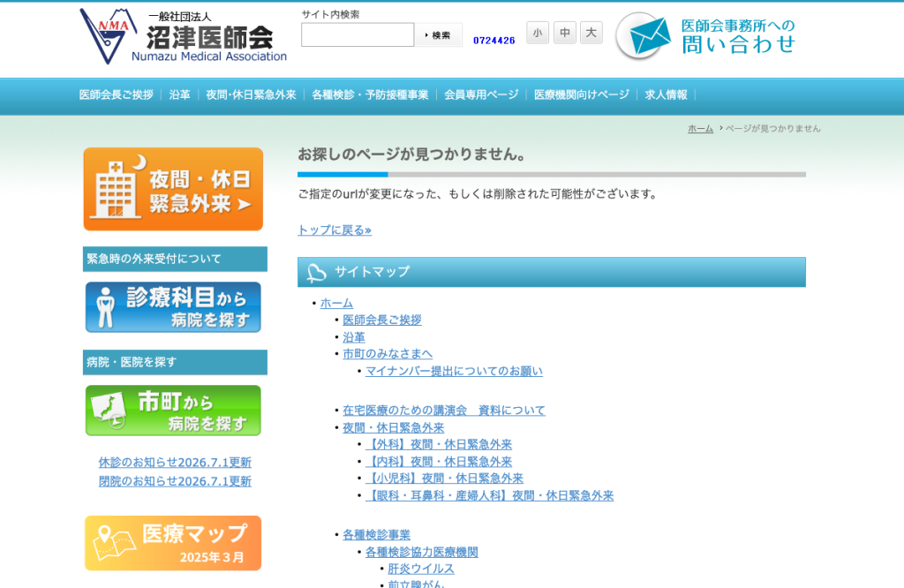904x588 pixels.
Task: Open 在宅医療のための講演会 資料について link
Action: 444,411
